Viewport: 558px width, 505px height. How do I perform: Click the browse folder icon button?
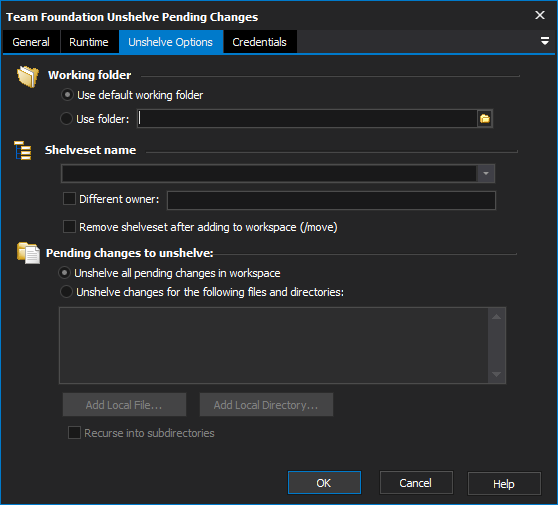[485, 119]
